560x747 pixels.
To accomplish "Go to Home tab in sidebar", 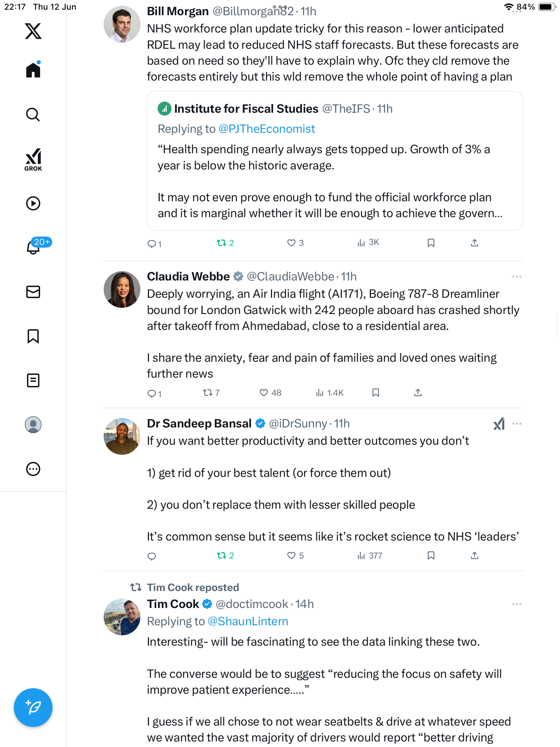I will 33,70.
